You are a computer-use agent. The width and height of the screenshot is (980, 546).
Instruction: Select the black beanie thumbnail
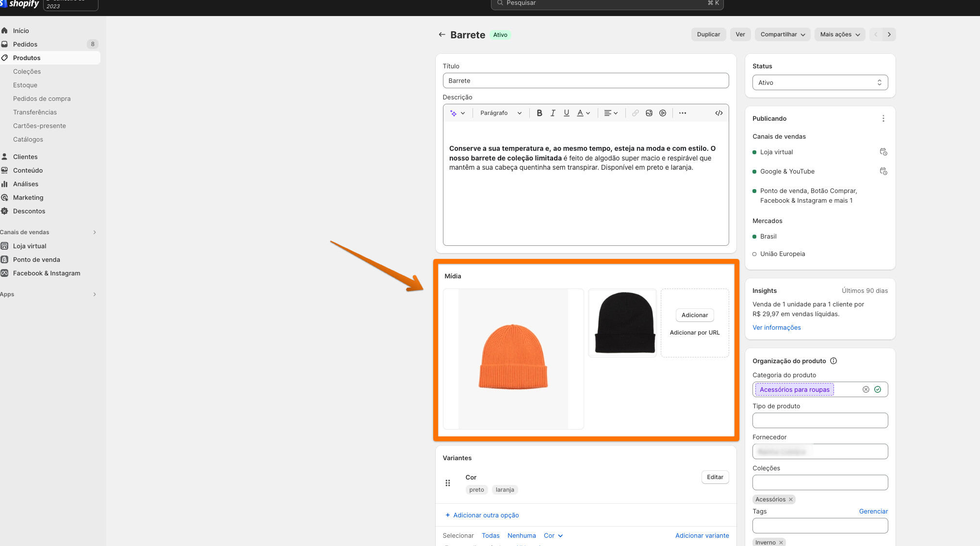point(622,323)
